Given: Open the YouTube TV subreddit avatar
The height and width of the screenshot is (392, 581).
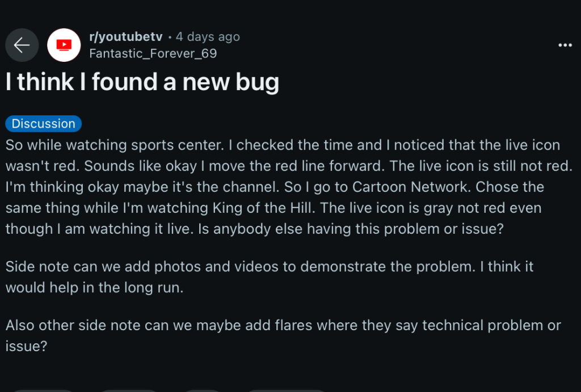Looking at the screenshot, I should click(x=64, y=45).
